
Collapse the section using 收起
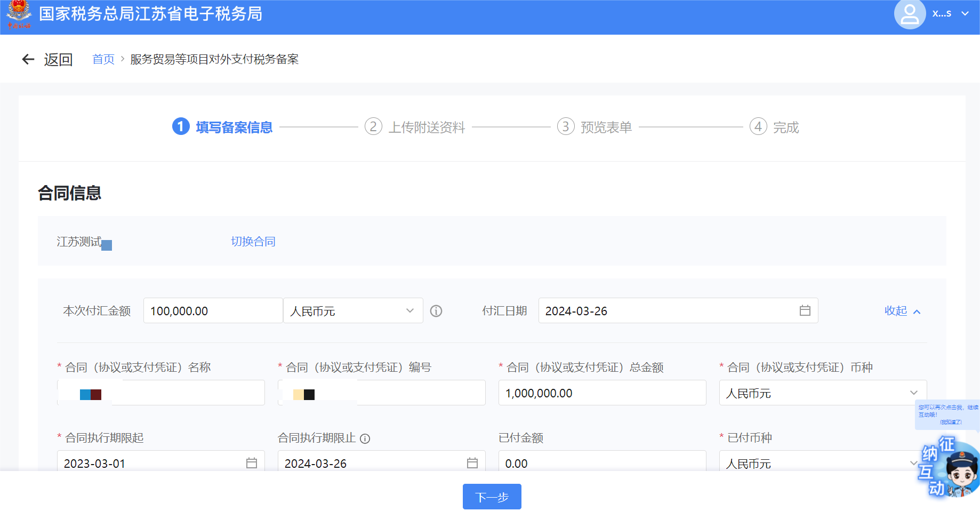tap(902, 311)
